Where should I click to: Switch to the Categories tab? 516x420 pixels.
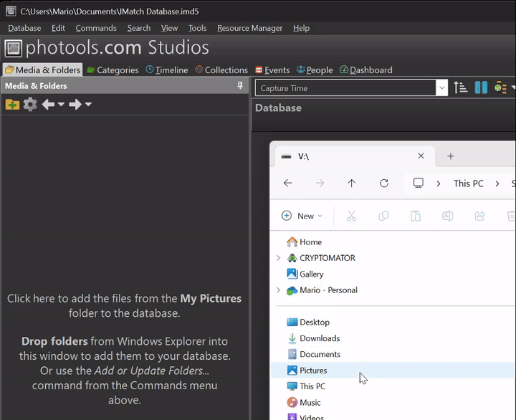pos(113,70)
